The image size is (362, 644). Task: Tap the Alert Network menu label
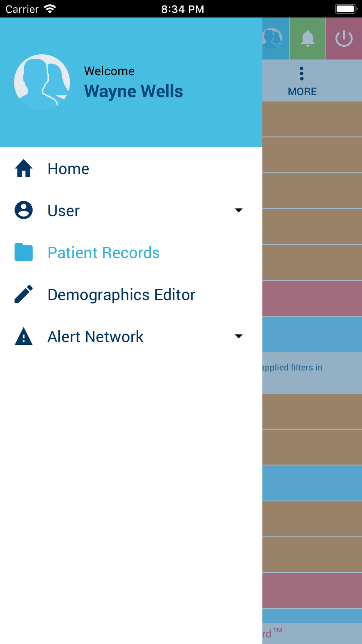96,336
